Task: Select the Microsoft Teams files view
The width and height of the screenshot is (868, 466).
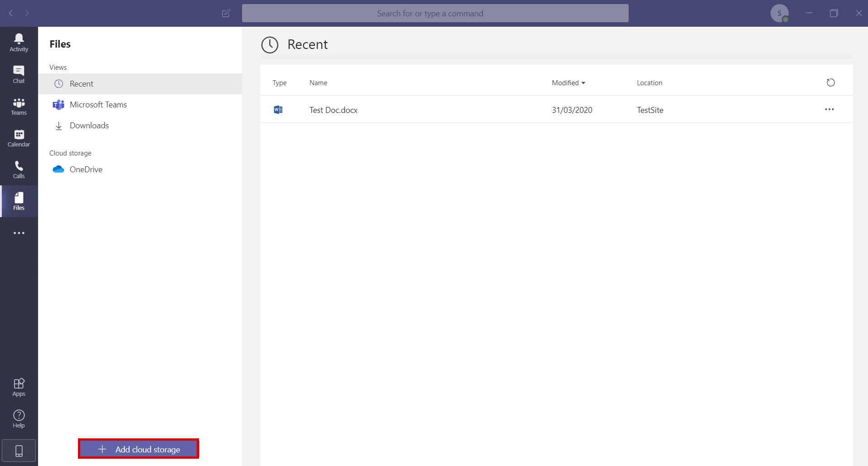Action: 98,105
